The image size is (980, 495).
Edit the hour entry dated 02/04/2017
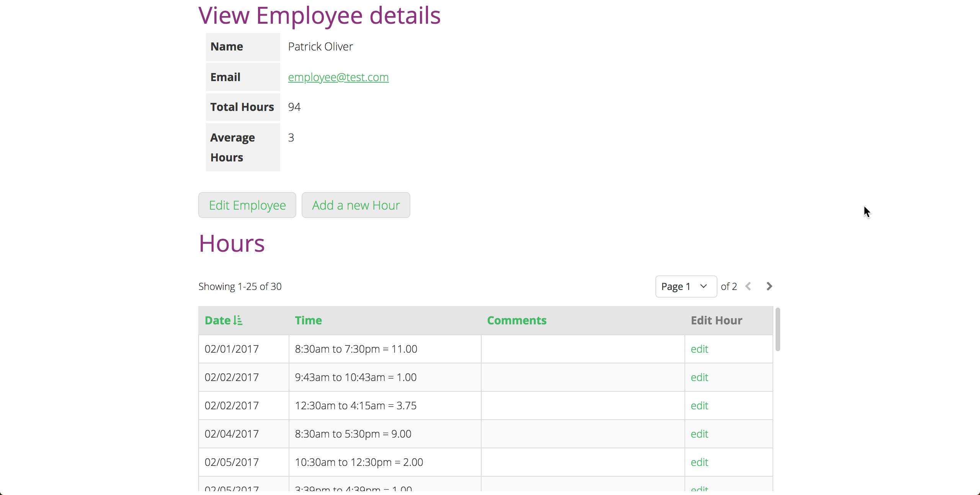click(699, 434)
